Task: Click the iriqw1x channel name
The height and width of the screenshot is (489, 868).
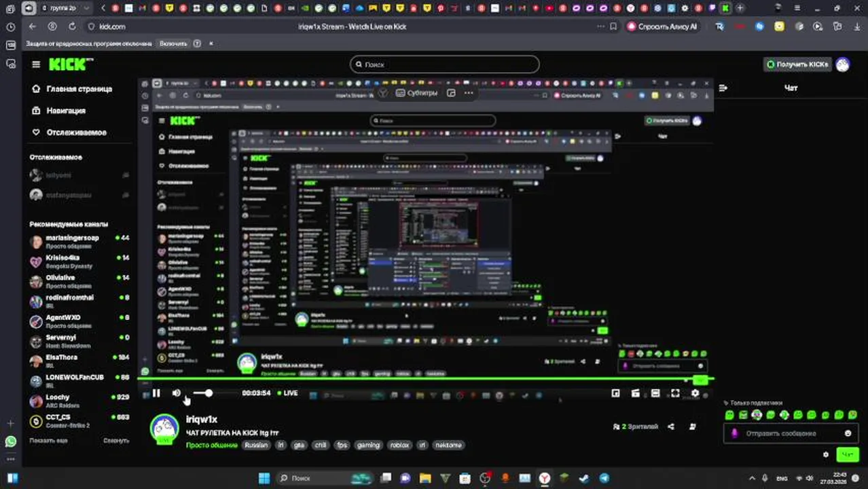Action: [202, 420]
